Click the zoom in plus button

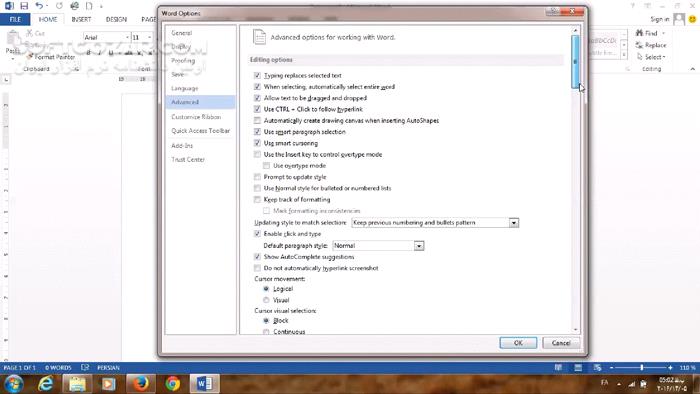coord(670,367)
